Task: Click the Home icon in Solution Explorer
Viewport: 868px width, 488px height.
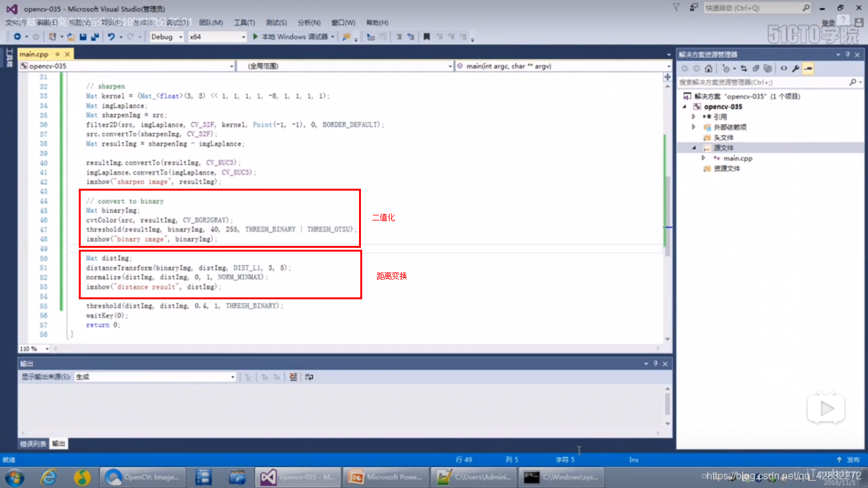Action: tap(709, 69)
